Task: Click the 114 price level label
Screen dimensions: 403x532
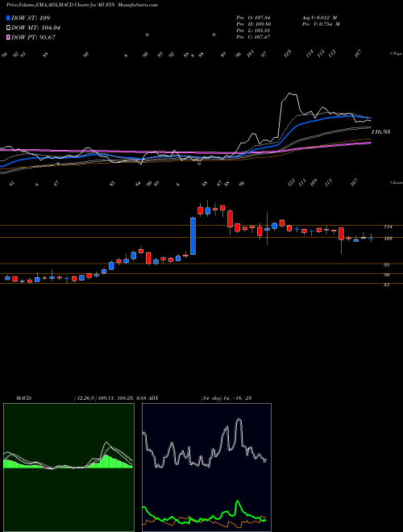Action: (388, 227)
